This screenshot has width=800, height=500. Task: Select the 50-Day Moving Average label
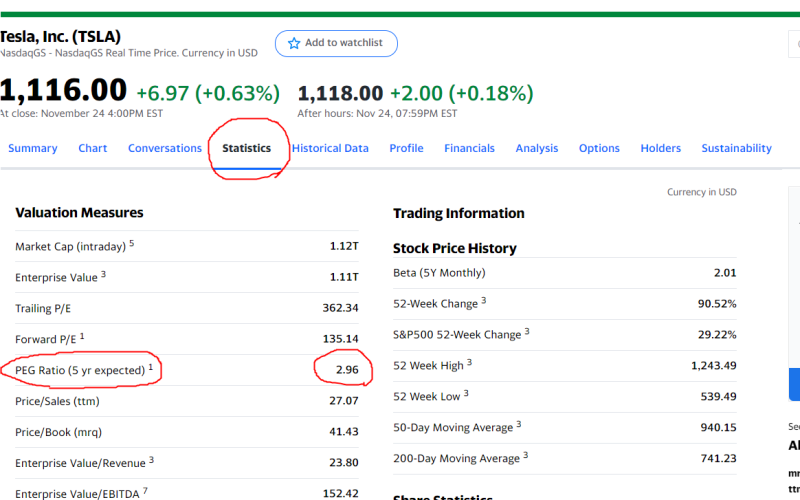pos(453,428)
